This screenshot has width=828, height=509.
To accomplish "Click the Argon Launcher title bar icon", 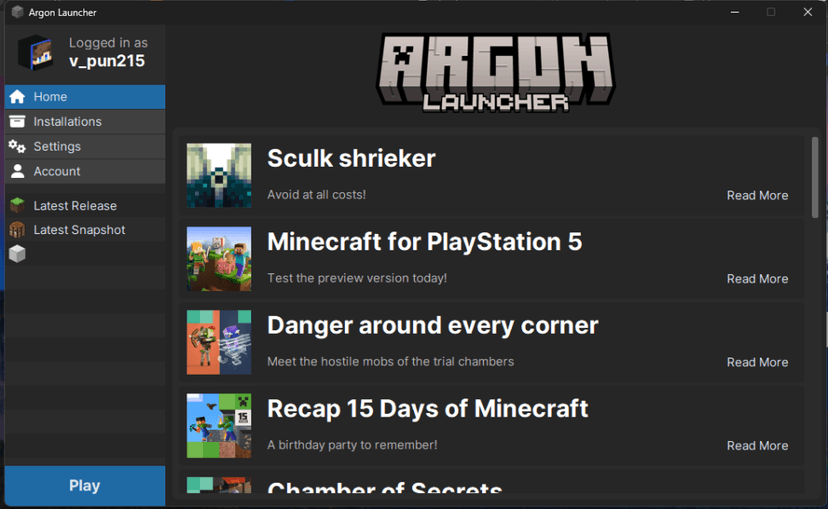I will click(17, 12).
